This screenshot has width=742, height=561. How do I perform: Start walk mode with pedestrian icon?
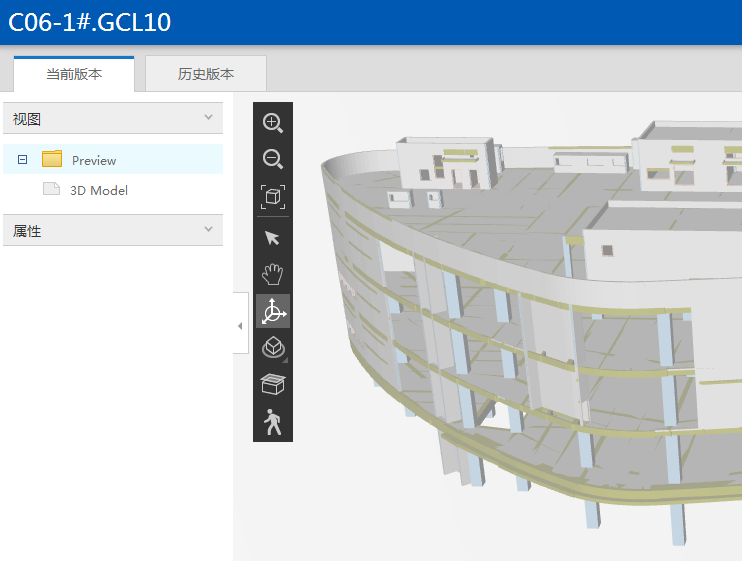coord(272,422)
